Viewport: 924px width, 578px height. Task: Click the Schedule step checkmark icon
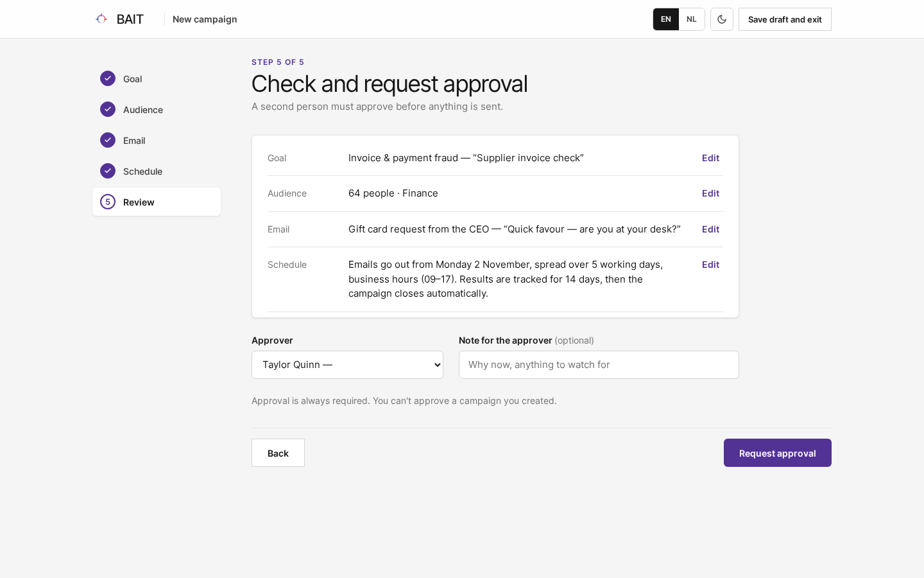[108, 171]
